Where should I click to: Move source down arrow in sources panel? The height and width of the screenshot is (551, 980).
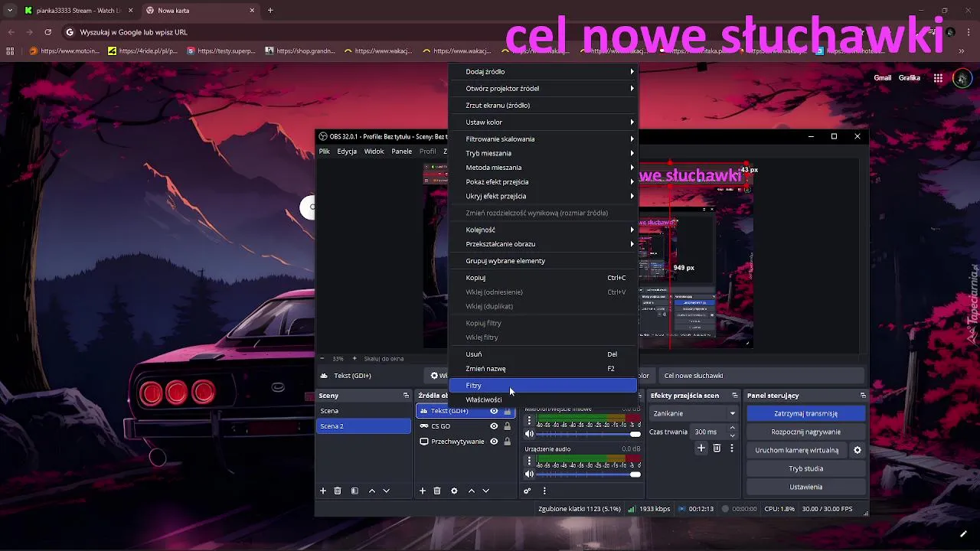[485, 491]
